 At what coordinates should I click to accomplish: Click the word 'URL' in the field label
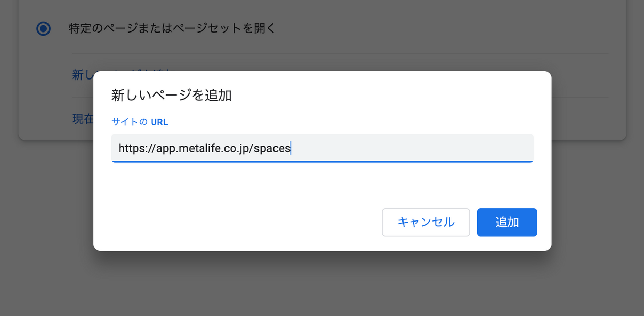click(159, 122)
